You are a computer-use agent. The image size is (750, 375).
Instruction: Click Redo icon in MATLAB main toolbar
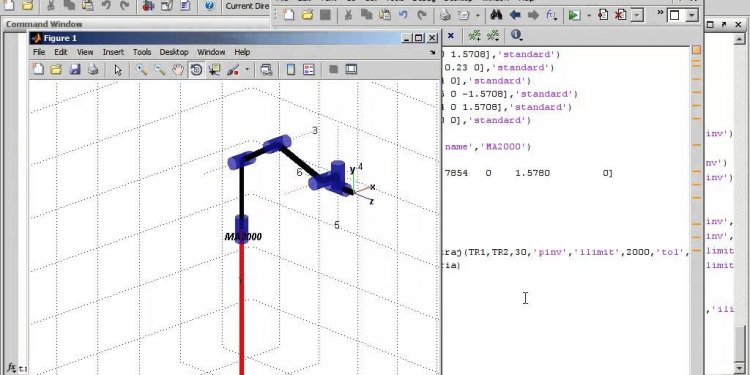pos(125,5)
